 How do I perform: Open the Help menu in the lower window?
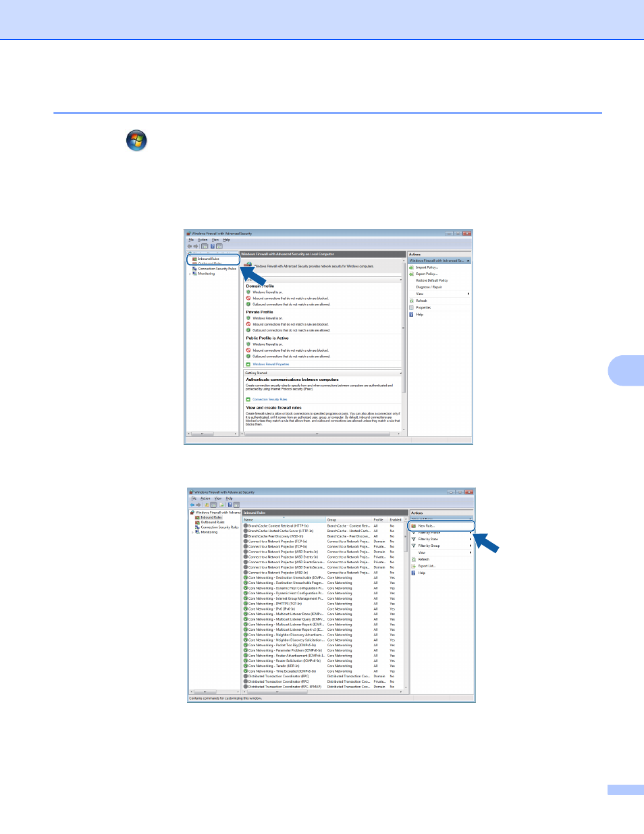(x=229, y=498)
